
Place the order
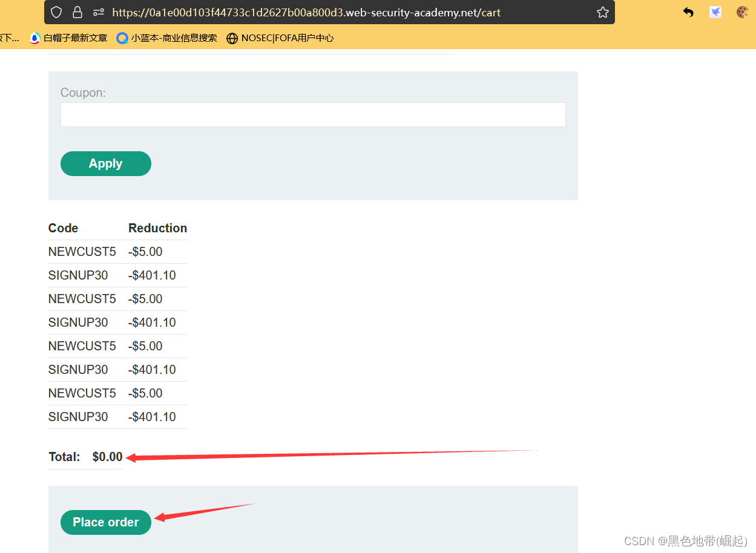click(x=106, y=522)
